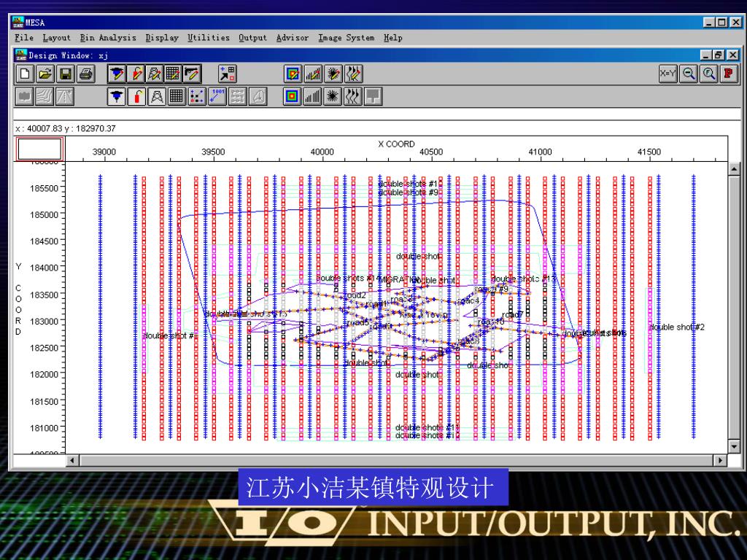Toggle the black azimuth spider display icon
Screen dimensions: 747x560
click(x=333, y=97)
